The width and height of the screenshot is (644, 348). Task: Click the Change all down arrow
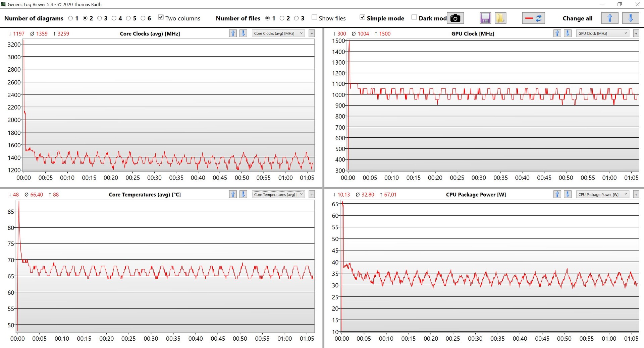(630, 18)
